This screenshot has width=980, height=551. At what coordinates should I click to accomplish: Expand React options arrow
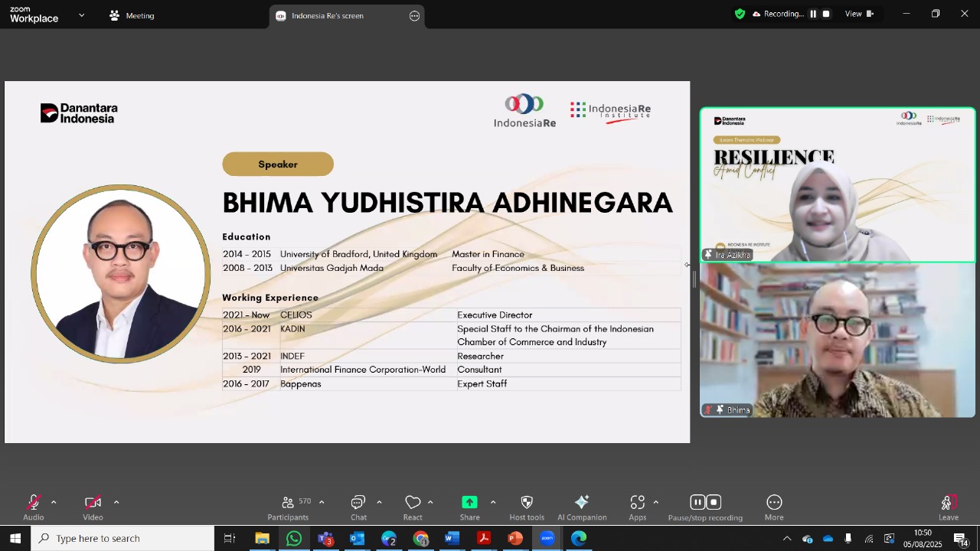[430, 503]
